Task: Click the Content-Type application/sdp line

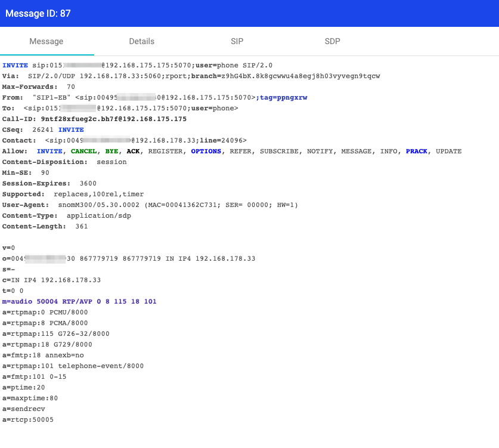Action: [x=67, y=216]
